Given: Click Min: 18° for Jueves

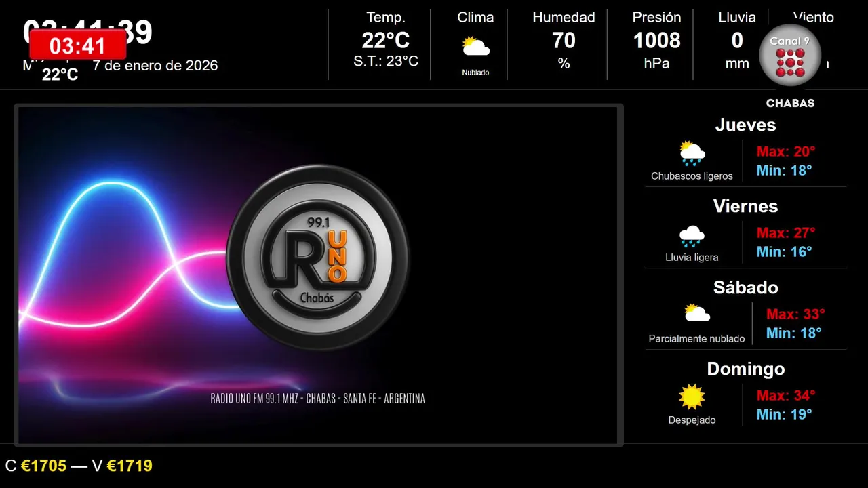Looking at the screenshot, I should click(784, 170).
